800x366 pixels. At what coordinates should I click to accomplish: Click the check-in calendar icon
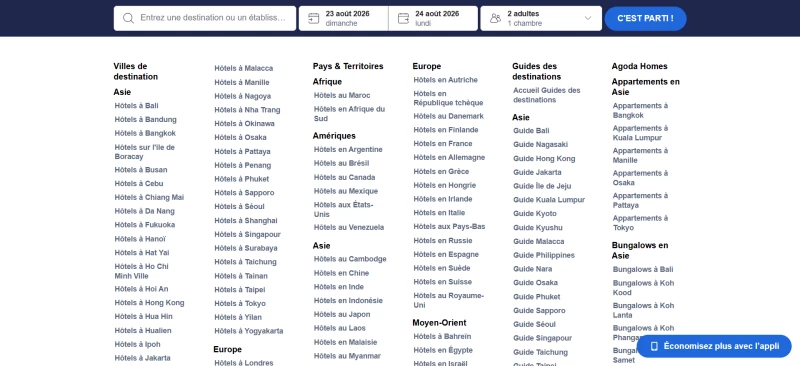point(314,18)
